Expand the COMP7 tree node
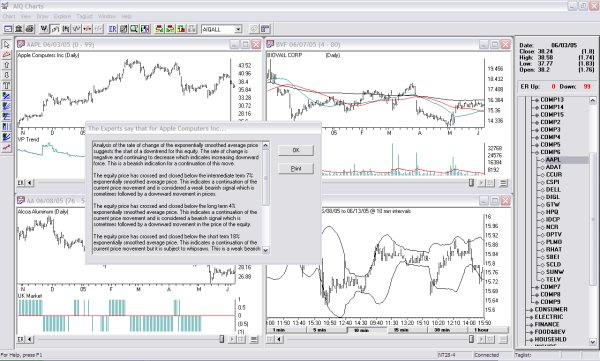The width and height of the screenshot is (600, 361). click(537, 287)
